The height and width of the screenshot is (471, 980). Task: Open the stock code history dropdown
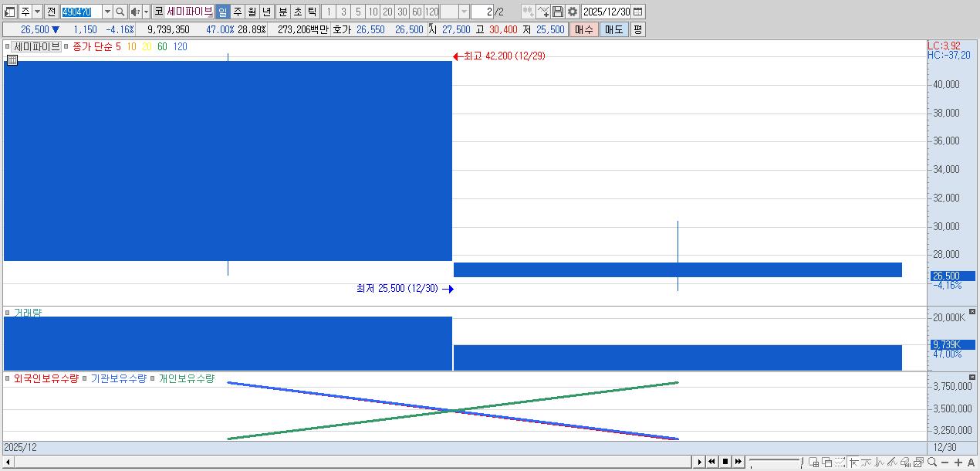tap(107, 12)
